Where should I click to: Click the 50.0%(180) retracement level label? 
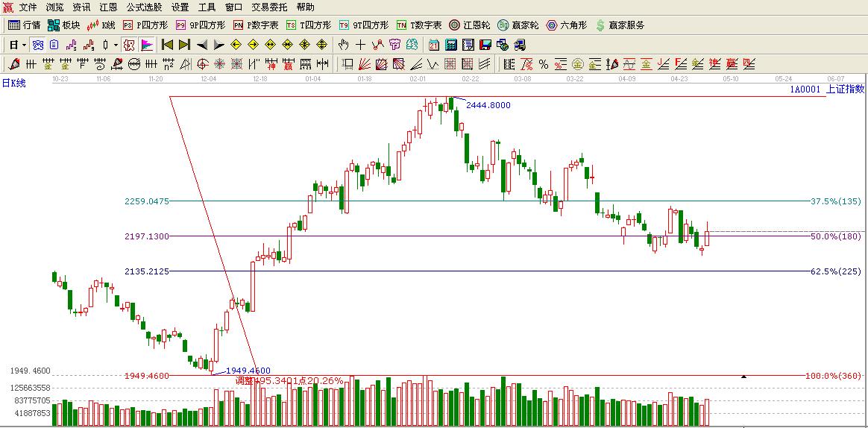pos(835,236)
